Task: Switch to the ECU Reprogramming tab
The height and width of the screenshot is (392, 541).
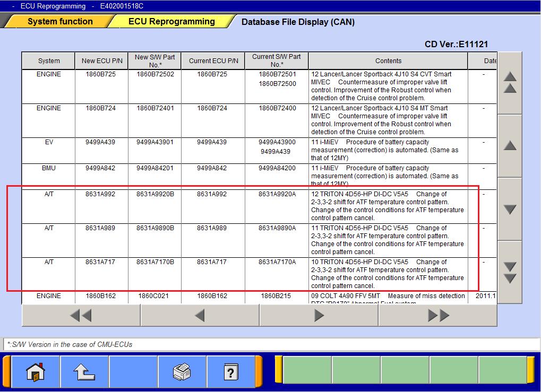Action: tap(171, 22)
